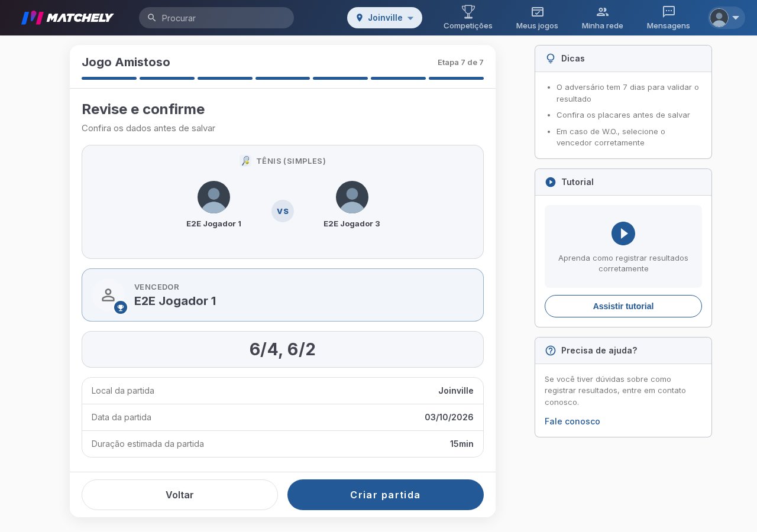Click Assistir tutorial button
The image size is (757, 532).
point(623,306)
